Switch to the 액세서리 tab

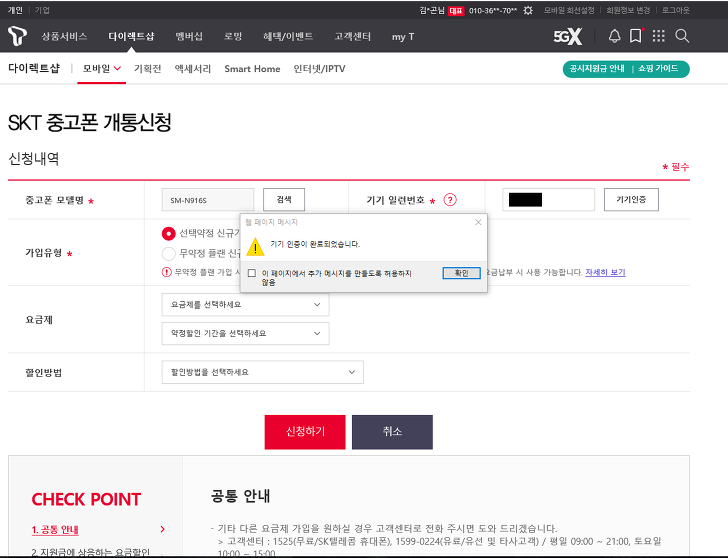[193, 69]
